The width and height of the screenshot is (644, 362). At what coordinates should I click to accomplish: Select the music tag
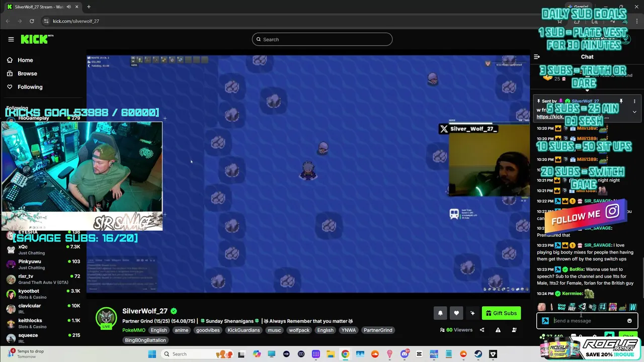tap(274, 330)
